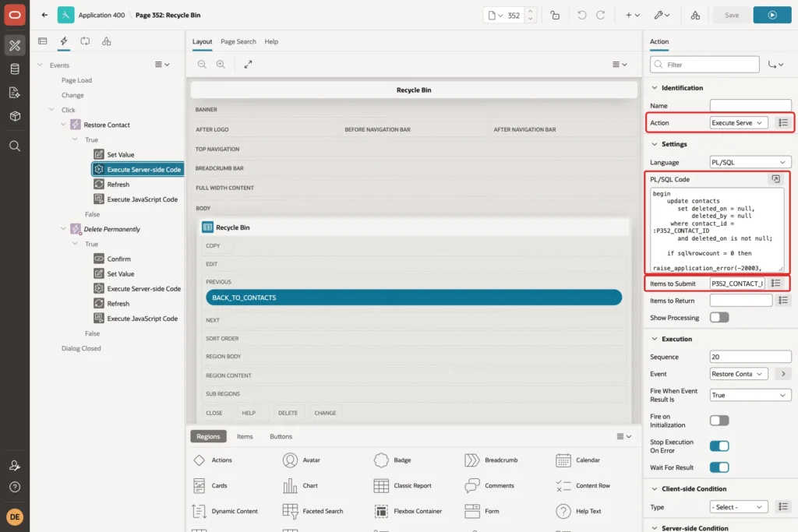Click the Sequence input field
The height and width of the screenshot is (532, 798).
(750, 357)
